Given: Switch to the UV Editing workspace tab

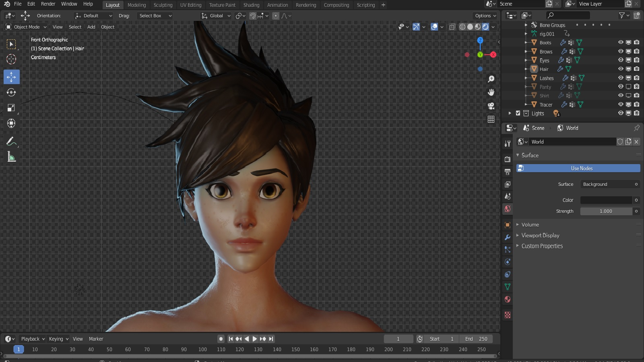Looking at the screenshot, I should 191,5.
